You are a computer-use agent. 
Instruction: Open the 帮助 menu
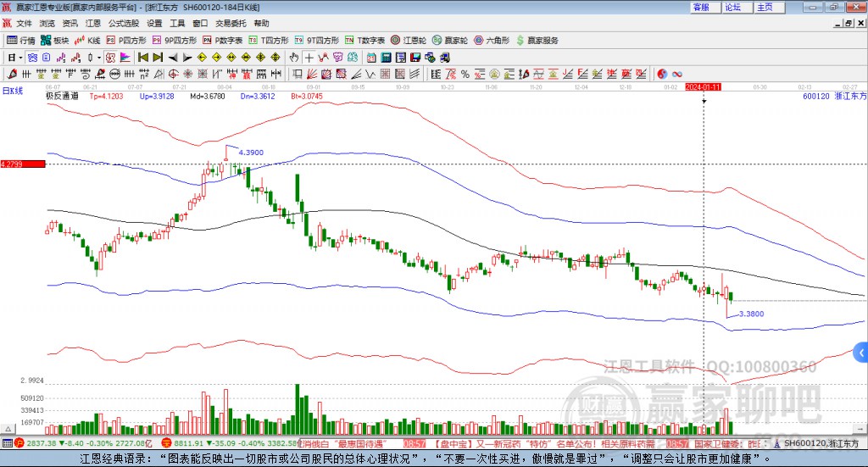pos(261,23)
